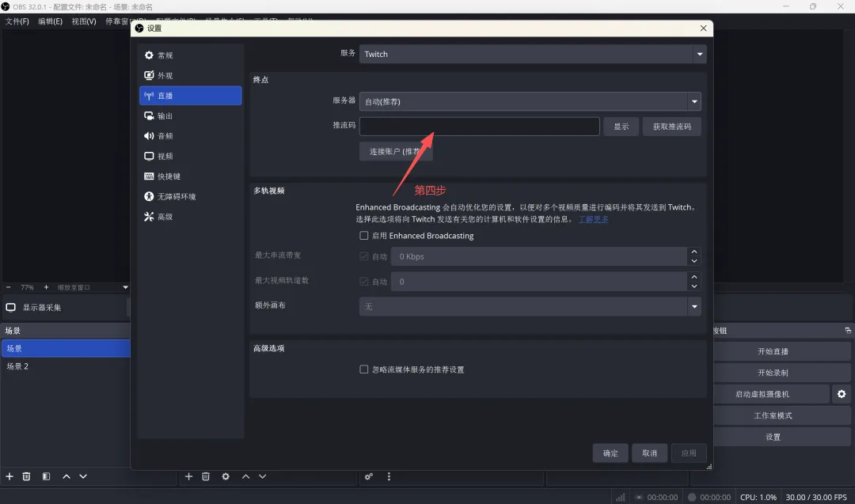
Task: Click the 应用 button in settings dialog
Action: (x=689, y=453)
